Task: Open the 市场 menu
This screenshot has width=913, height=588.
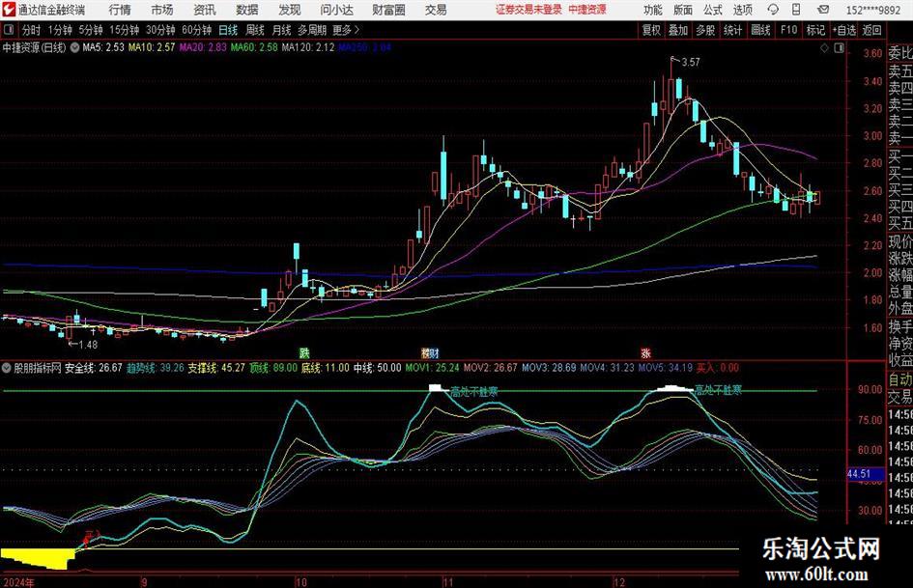Action: point(162,10)
